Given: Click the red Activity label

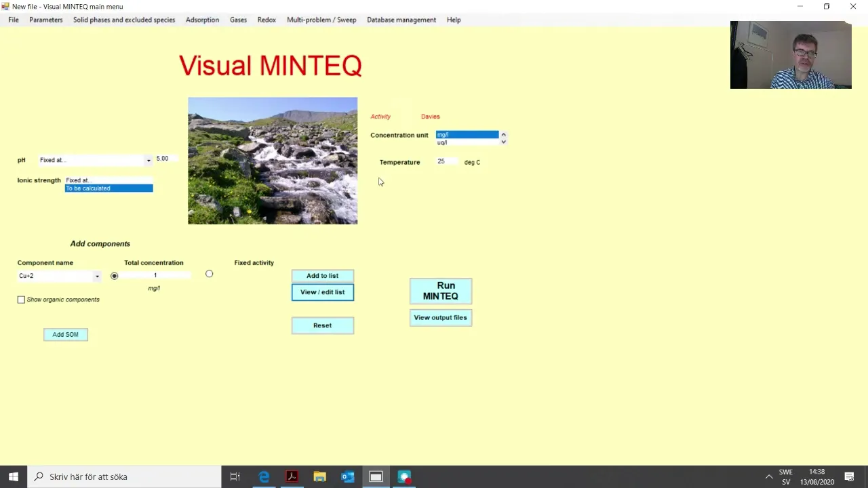Looking at the screenshot, I should tap(380, 117).
